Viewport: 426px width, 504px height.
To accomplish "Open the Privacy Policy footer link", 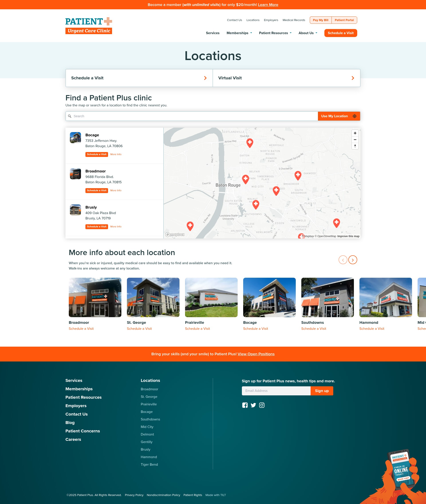I will coord(134,495).
